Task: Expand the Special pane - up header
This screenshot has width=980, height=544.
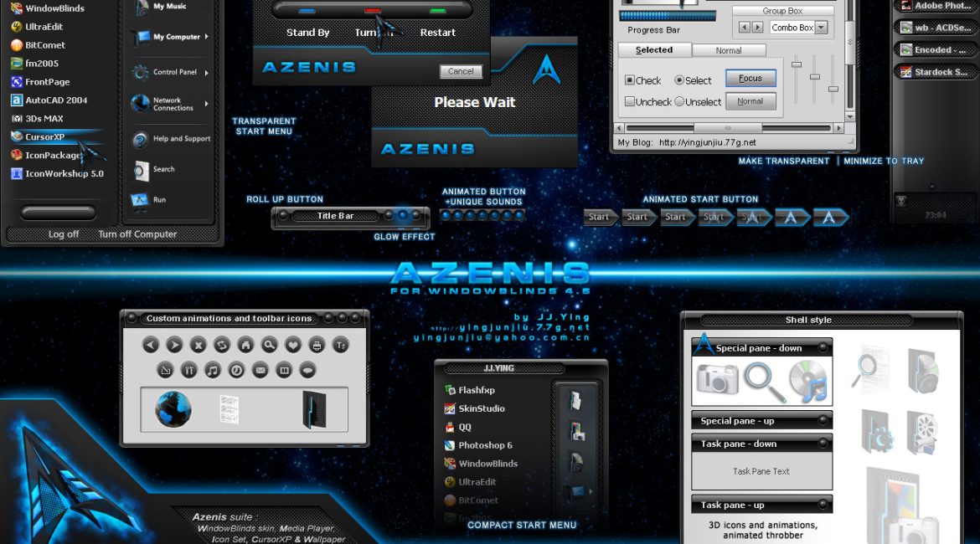Action: (762, 420)
